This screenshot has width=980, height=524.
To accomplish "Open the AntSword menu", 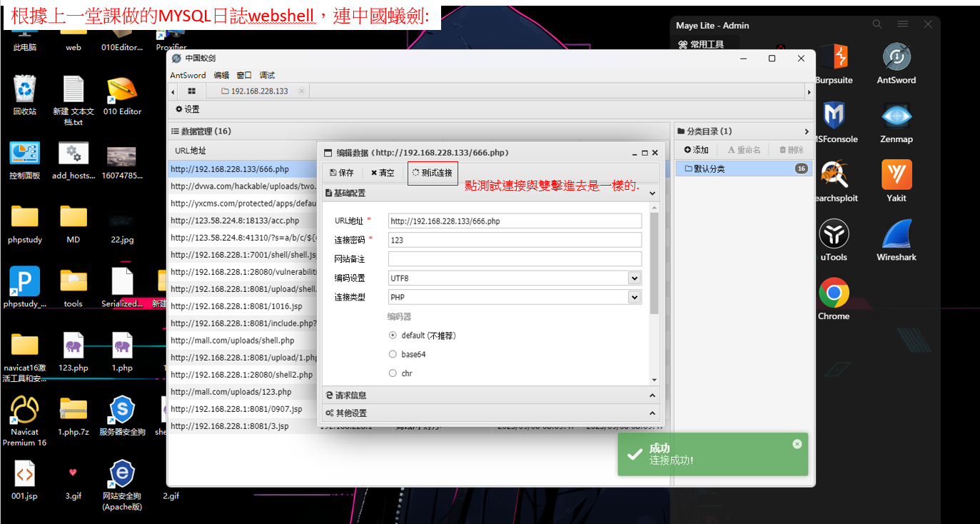I will pyautogui.click(x=188, y=75).
